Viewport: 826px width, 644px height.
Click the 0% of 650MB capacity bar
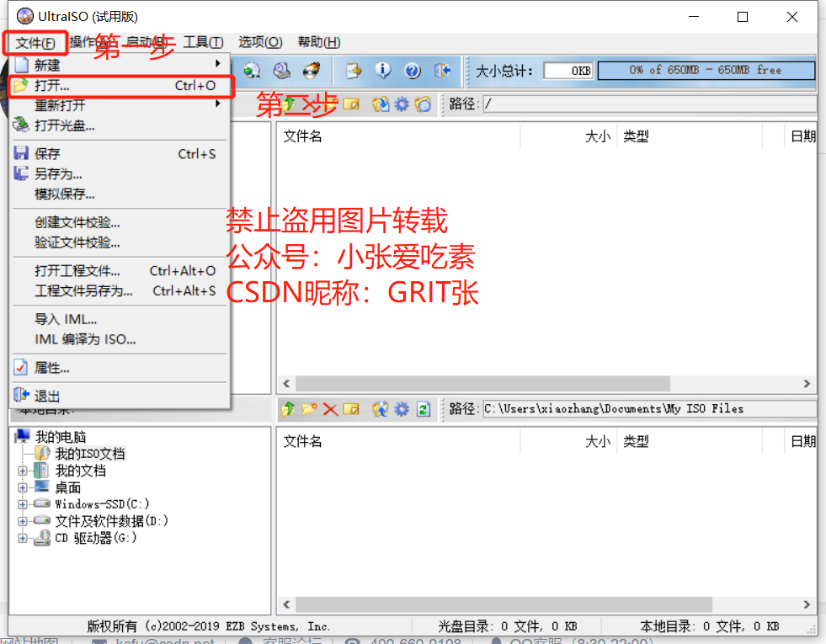706,71
